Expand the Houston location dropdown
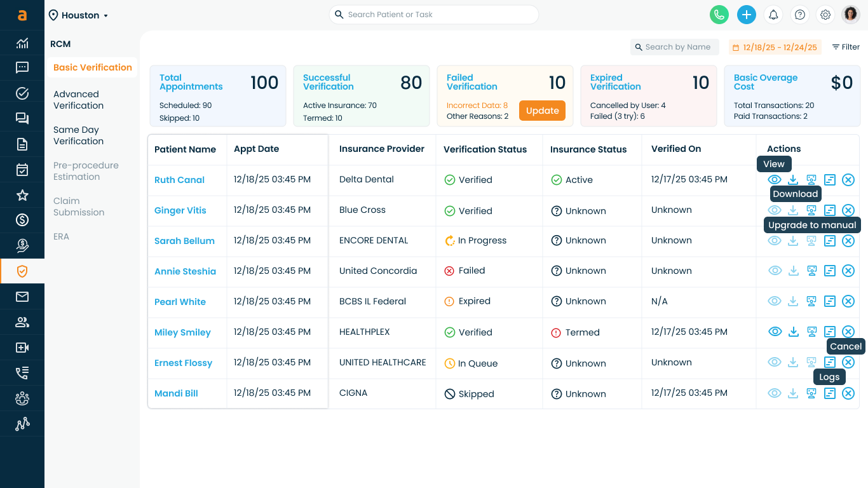Image resolution: width=868 pixels, height=488 pixels. click(x=79, y=15)
